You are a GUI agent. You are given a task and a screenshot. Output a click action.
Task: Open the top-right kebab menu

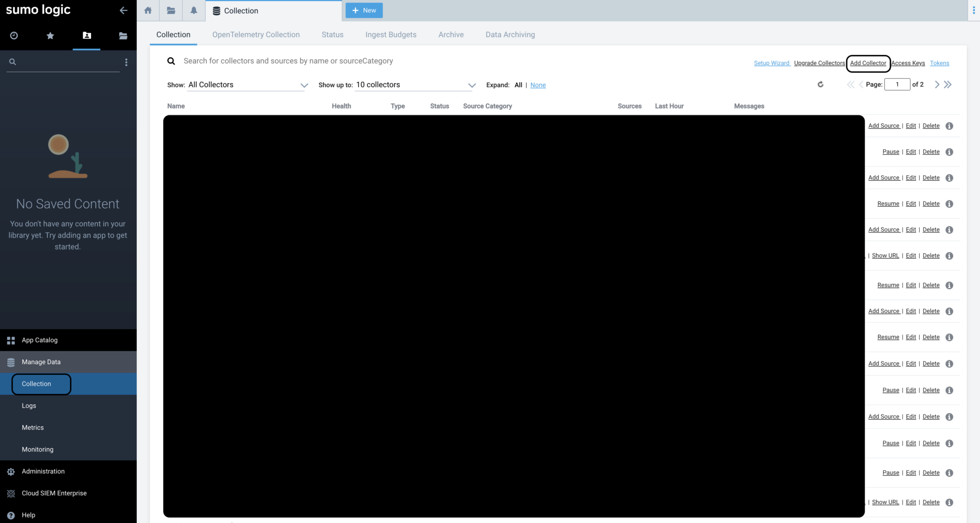click(x=974, y=11)
